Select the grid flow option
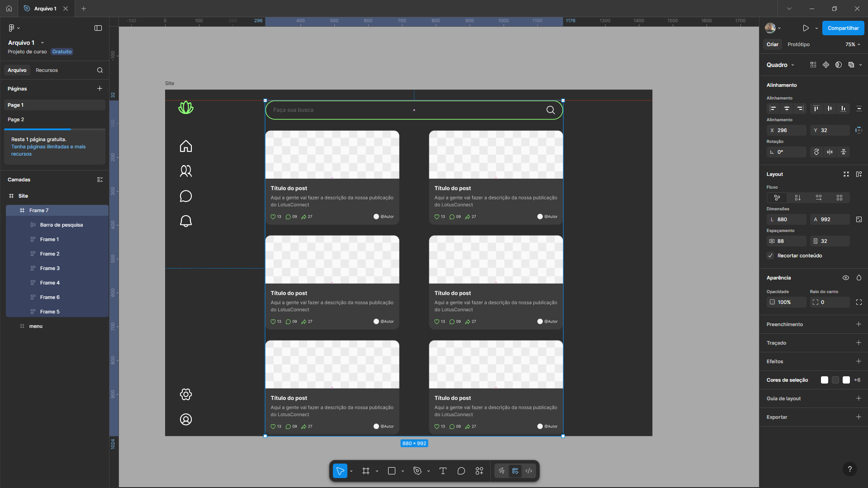This screenshot has width=868, height=488. 840,198
